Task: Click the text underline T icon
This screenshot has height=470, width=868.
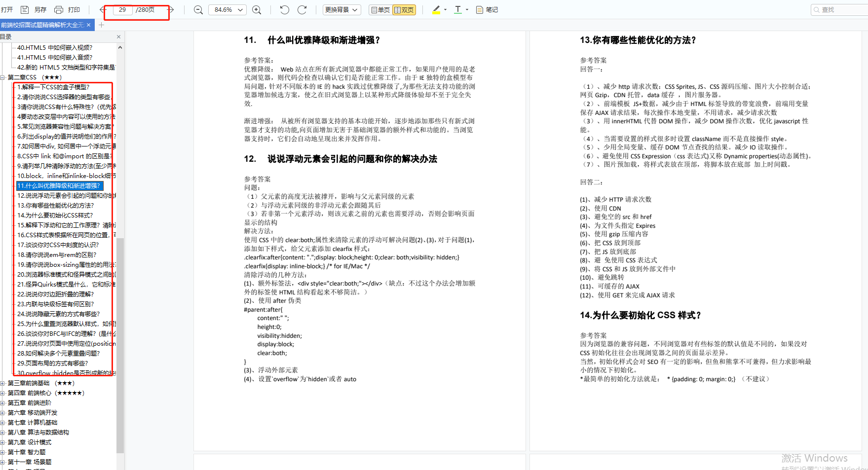Action: 458,10
